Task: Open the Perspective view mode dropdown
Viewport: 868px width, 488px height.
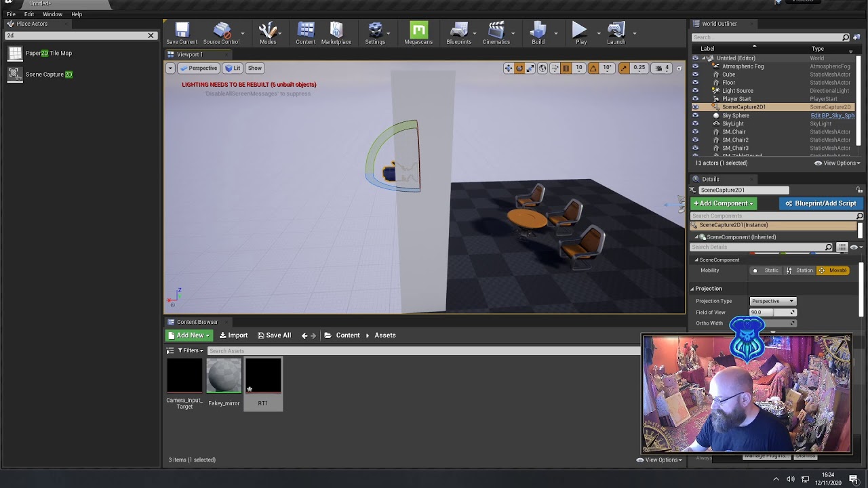Action: click(198, 68)
